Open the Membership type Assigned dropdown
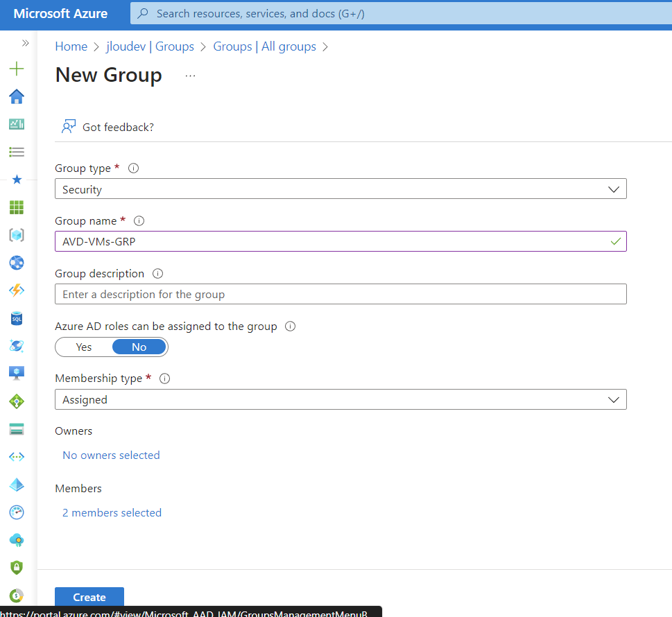This screenshot has height=617, width=672. [x=341, y=400]
